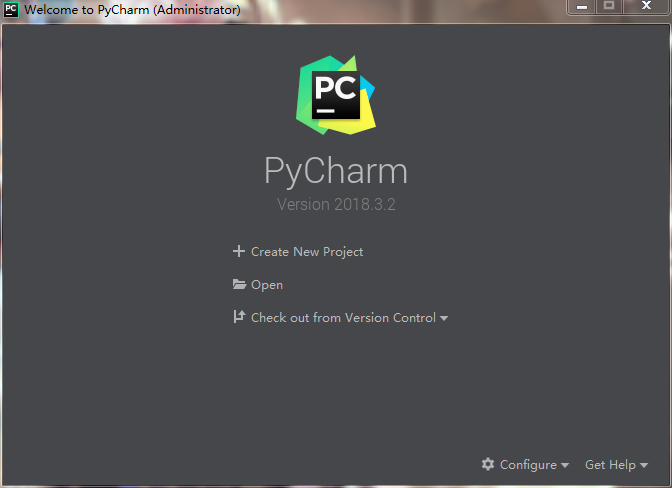
Task: Minimize the Welcome to PyCharm window
Action: point(582,7)
